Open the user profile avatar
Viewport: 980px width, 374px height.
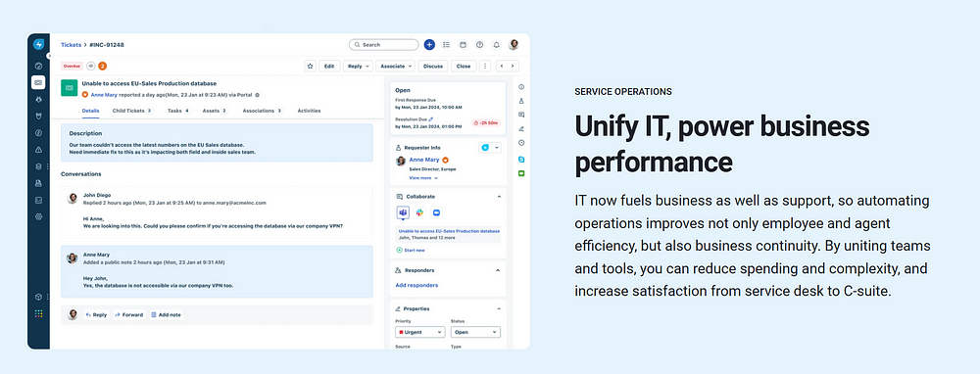[514, 44]
